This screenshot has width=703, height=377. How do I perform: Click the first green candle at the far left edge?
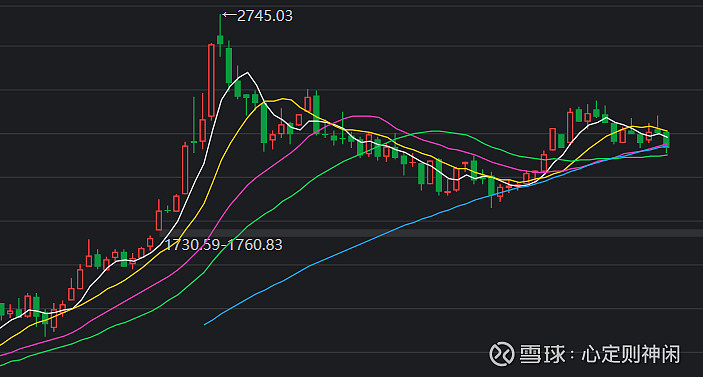[1, 310]
